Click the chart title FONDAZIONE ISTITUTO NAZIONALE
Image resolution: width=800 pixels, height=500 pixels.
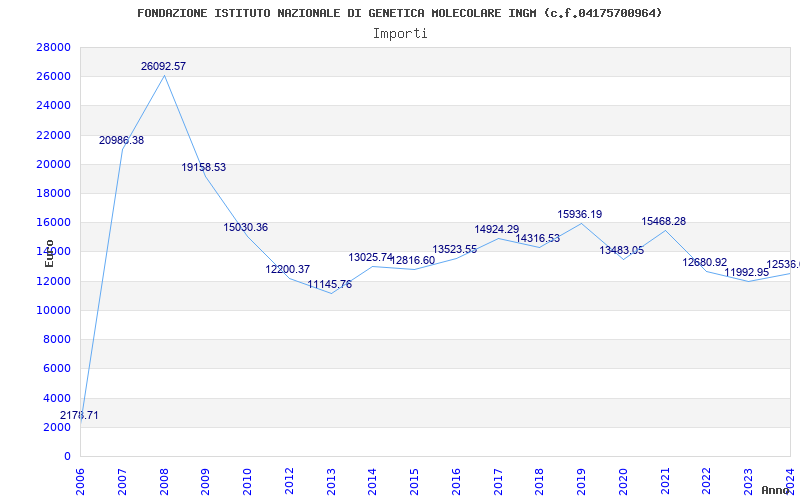click(x=399, y=13)
